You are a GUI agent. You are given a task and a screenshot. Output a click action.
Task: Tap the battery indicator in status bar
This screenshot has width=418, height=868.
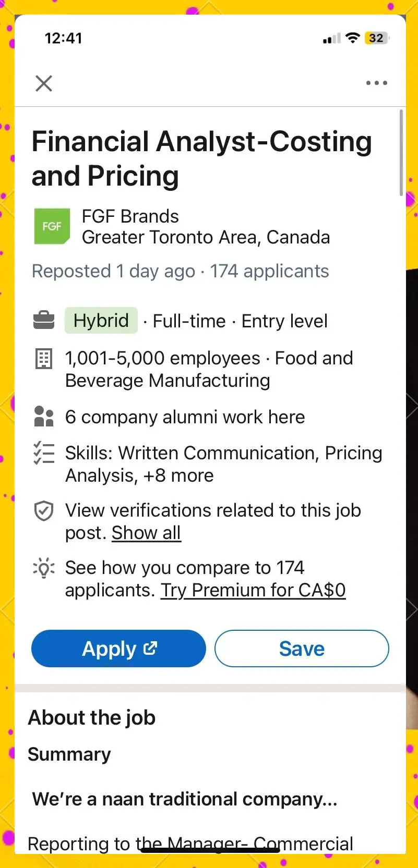[x=377, y=38]
